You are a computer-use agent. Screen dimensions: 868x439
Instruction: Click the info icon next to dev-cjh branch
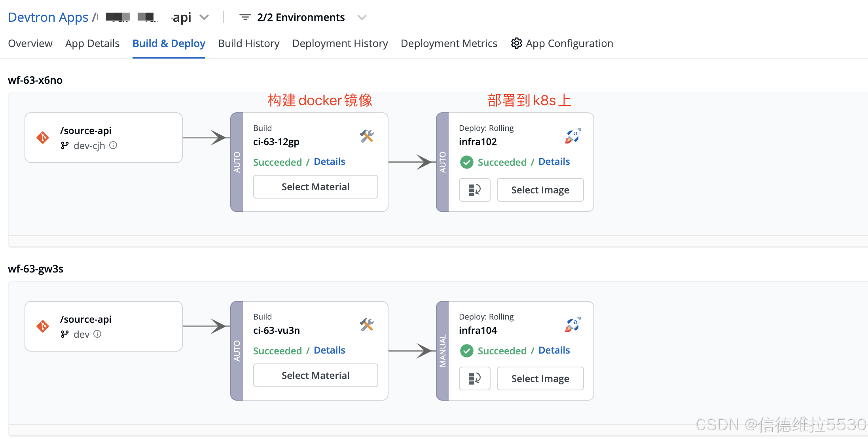click(x=113, y=145)
